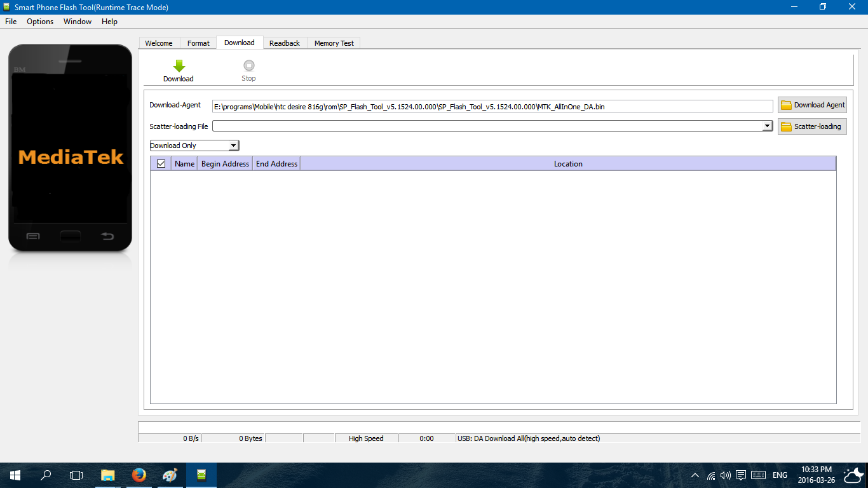Switch to the Format tab
868x488 pixels.
coord(198,43)
